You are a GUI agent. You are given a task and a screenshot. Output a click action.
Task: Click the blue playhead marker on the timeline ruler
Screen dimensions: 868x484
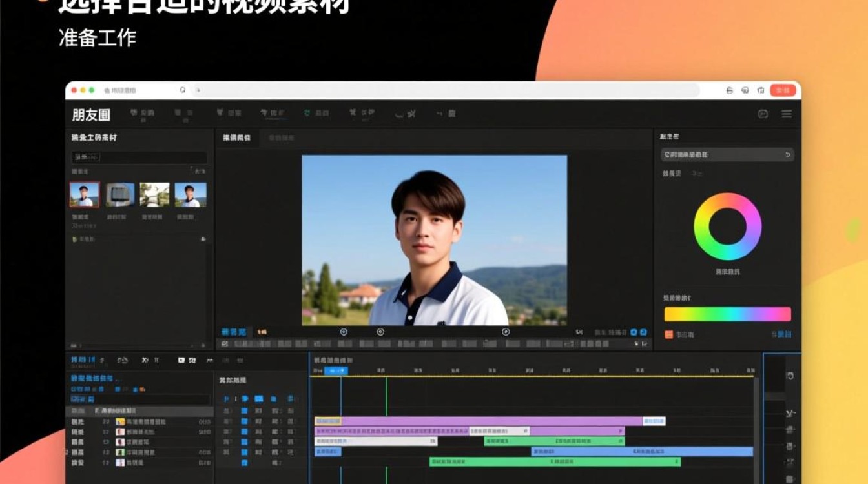click(x=335, y=371)
